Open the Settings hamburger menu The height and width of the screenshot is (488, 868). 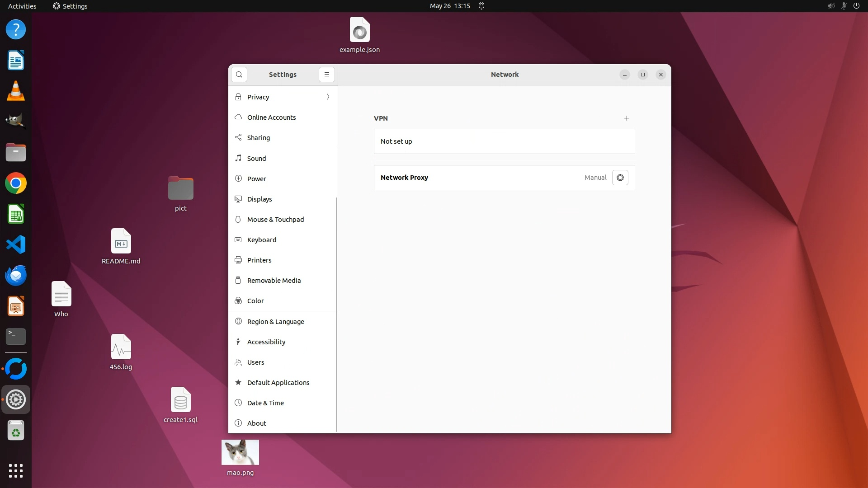pos(327,75)
